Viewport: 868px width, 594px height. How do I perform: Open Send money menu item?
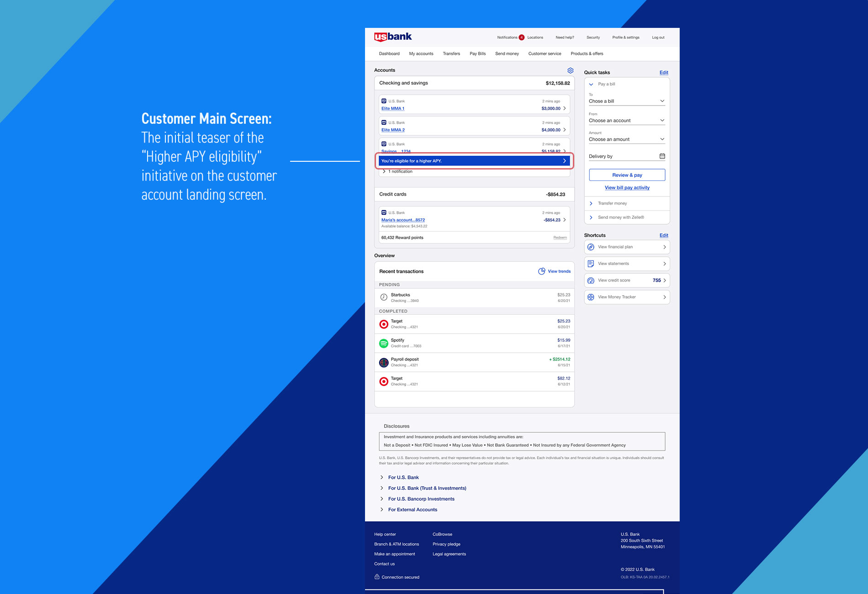pyautogui.click(x=507, y=54)
